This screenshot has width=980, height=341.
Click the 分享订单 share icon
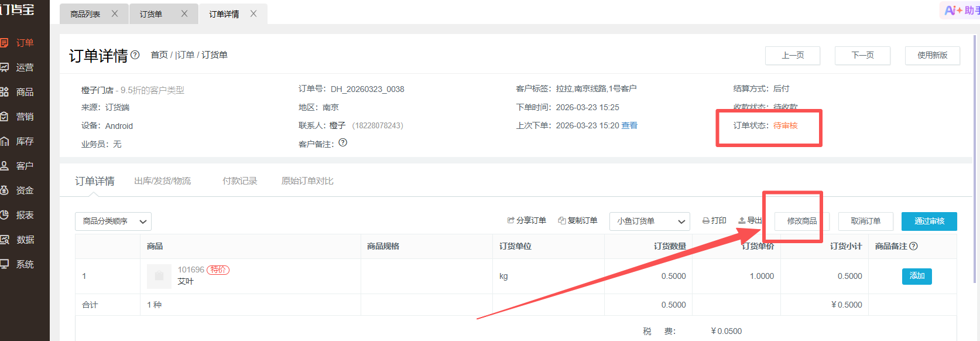(510, 220)
